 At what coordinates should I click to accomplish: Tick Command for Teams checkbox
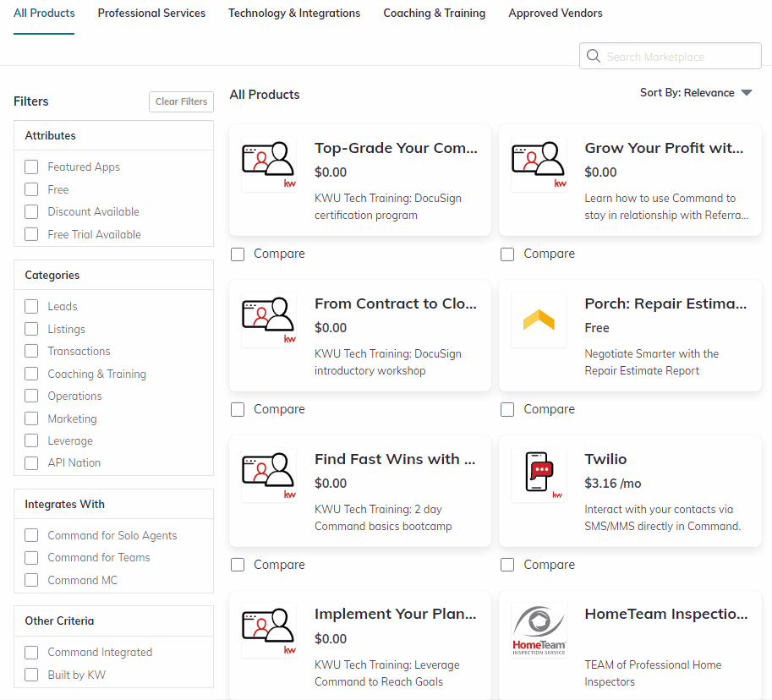click(x=31, y=557)
